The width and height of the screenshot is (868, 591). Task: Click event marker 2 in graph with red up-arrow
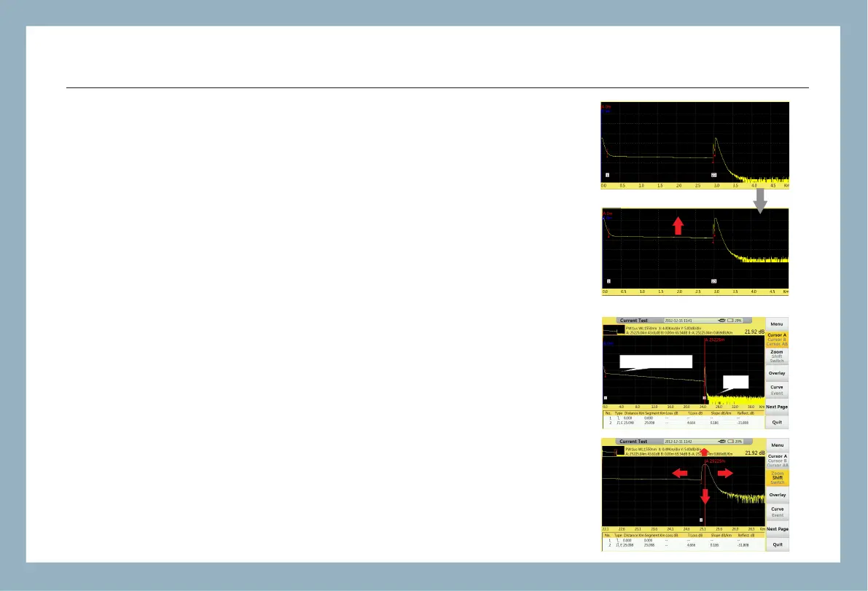pyautogui.click(x=713, y=281)
